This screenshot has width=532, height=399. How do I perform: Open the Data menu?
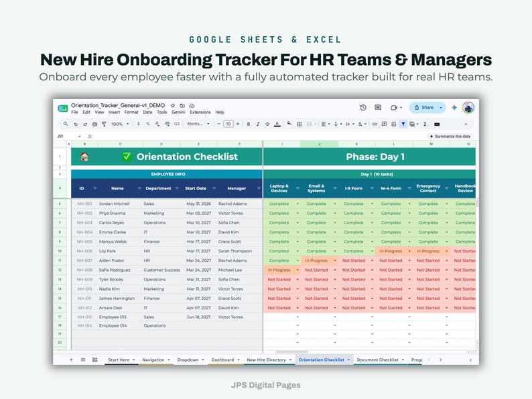pos(147,112)
